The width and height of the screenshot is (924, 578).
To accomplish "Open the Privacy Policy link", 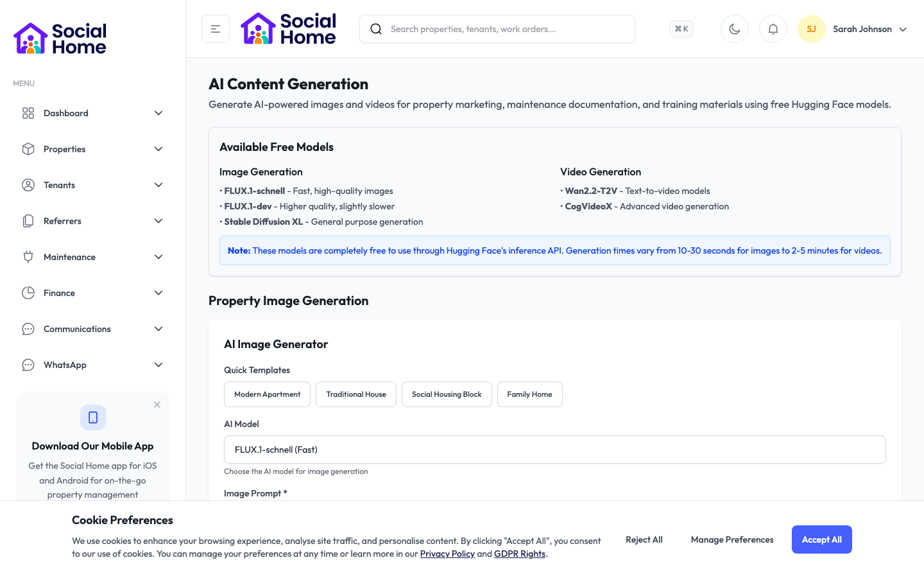I will (x=447, y=554).
